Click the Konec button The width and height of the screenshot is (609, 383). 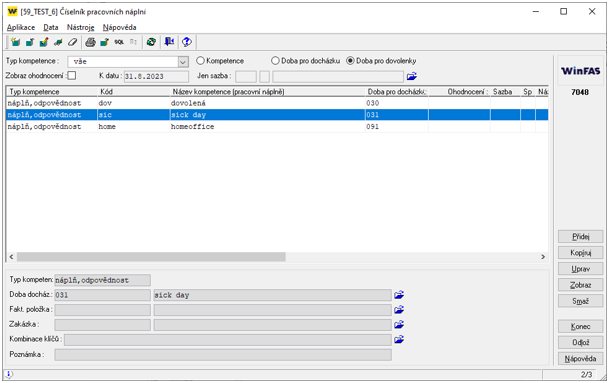(x=581, y=326)
